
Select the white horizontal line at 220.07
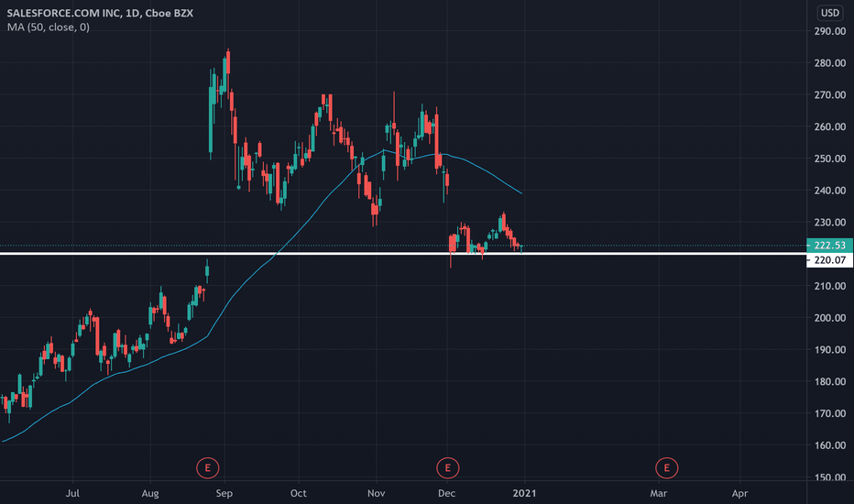[403, 253]
